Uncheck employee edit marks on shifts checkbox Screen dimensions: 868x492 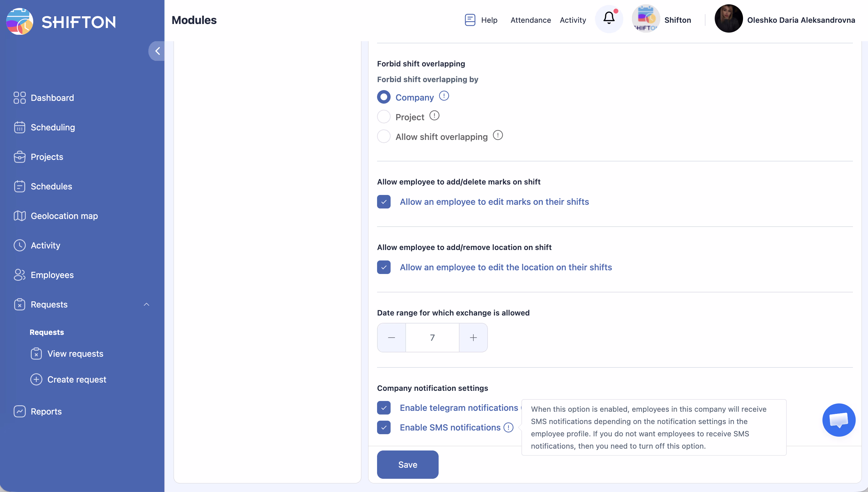384,202
